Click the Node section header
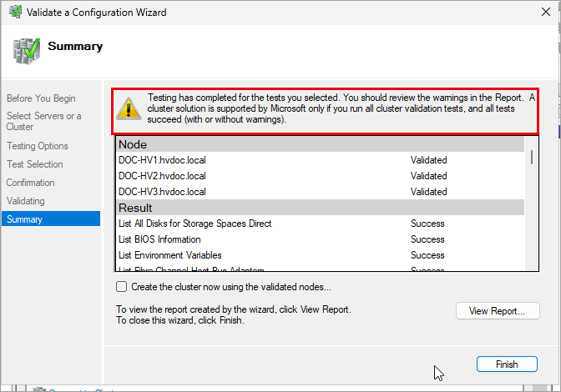This screenshot has width=561, height=392. point(321,144)
